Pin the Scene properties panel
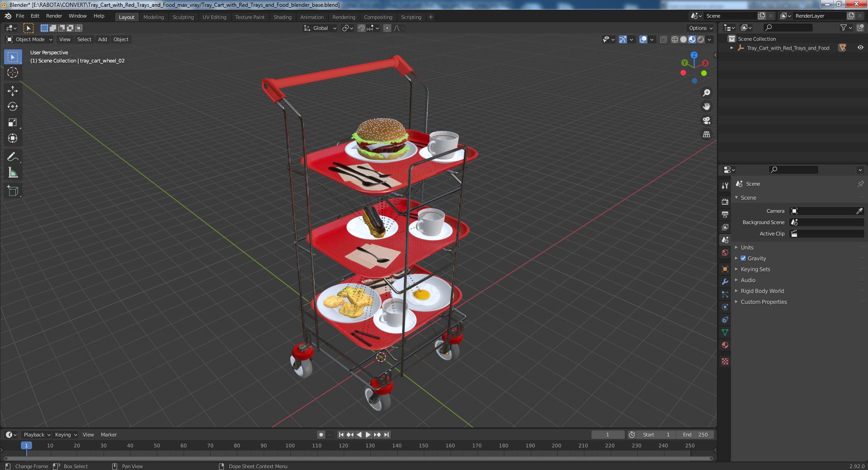Viewport: 868px width, 470px height. point(860,184)
